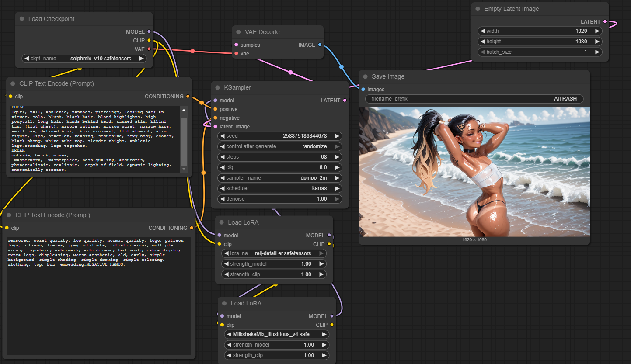Select the MilkshakeMix_Illustrious_v4 LoRA name field
This screenshot has width=631, height=364.
coord(276,334)
